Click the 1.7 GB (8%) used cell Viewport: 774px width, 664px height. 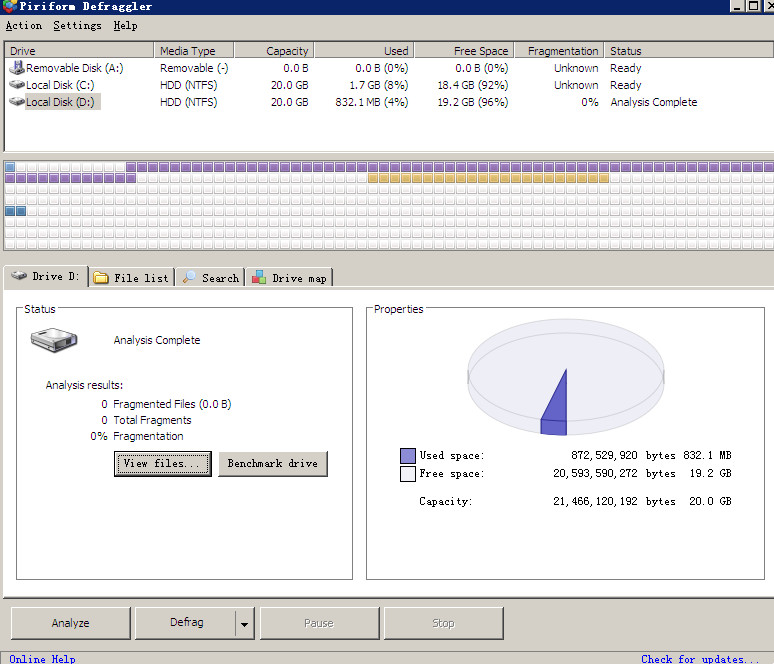[379, 85]
